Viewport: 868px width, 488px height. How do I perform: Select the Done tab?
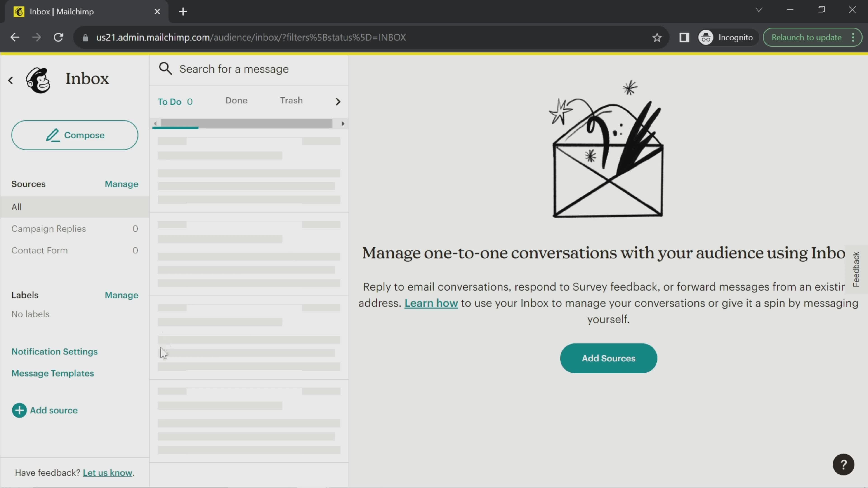tap(236, 100)
